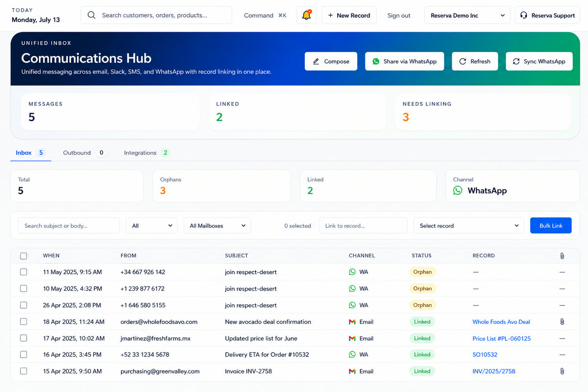588x392 pixels.
Task: Click the WhatsApp icon in Channel card
Action: click(458, 191)
